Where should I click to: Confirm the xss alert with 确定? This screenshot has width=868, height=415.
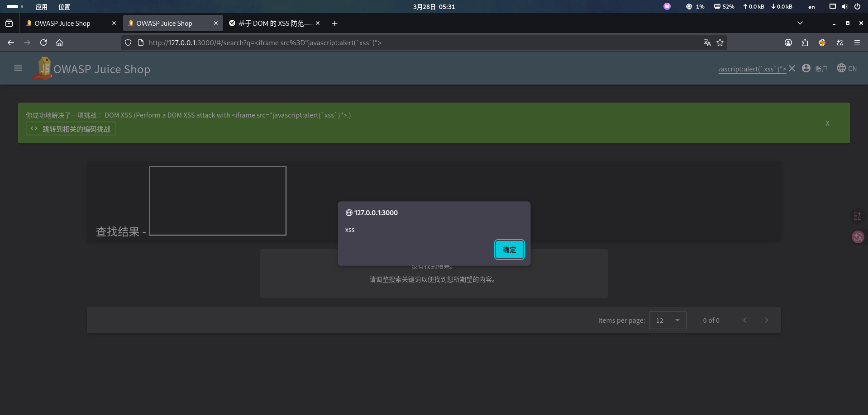pyautogui.click(x=510, y=250)
